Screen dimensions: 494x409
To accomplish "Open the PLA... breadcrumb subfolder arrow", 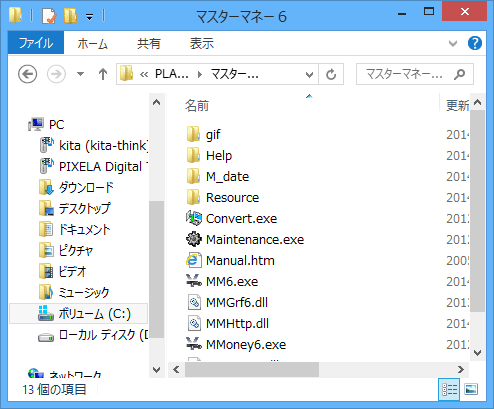I will (x=200, y=74).
